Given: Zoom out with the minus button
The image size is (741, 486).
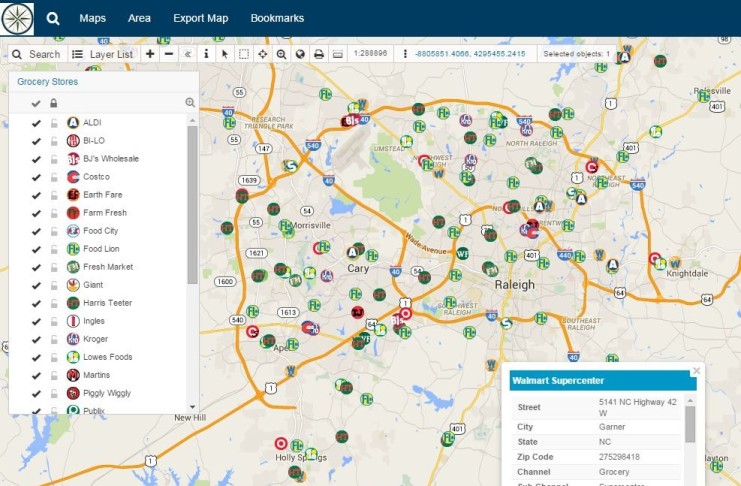Looking at the screenshot, I should (169, 54).
